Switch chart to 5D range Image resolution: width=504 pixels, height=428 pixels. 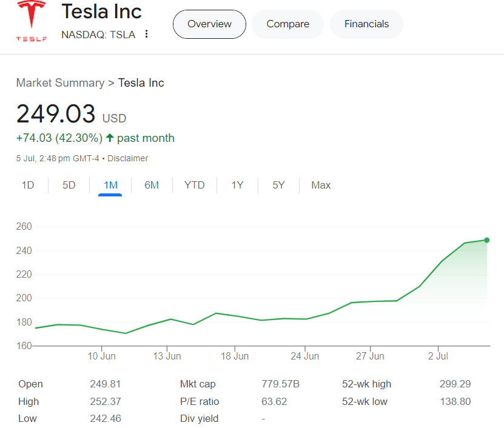[69, 186]
